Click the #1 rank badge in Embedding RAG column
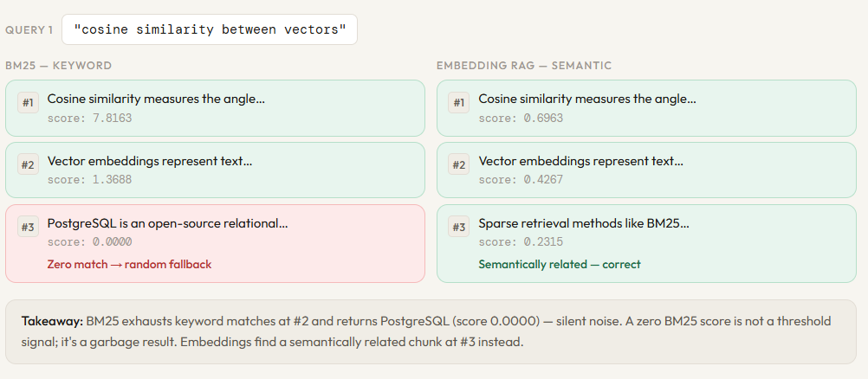The image size is (868, 379). point(459,103)
